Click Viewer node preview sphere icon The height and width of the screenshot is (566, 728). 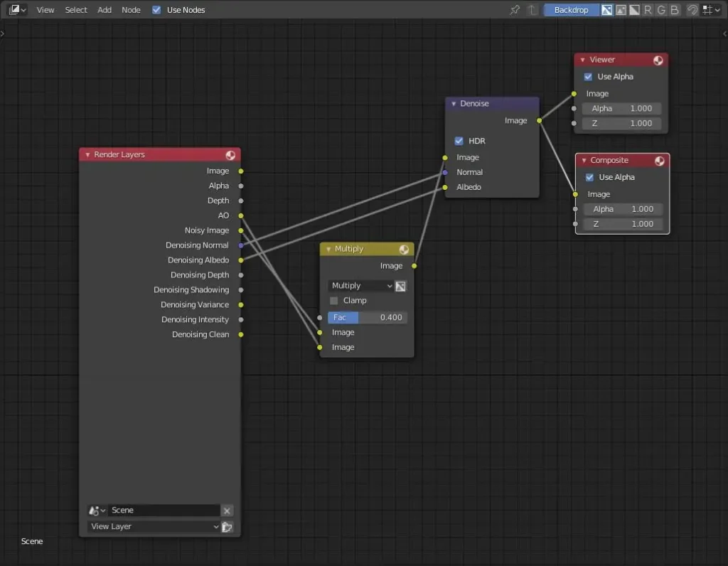pos(658,60)
